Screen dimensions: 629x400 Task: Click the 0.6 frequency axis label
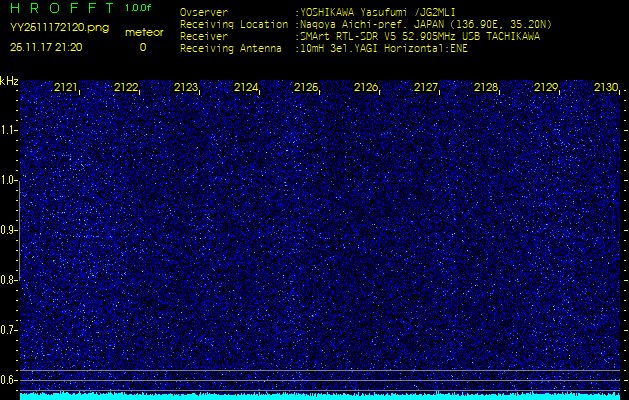tap(9, 380)
